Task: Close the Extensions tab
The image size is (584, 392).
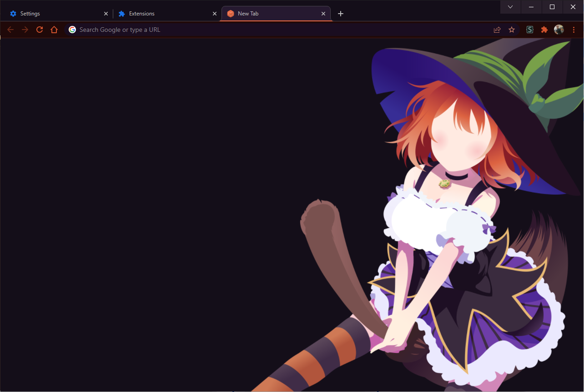Action: coord(215,14)
